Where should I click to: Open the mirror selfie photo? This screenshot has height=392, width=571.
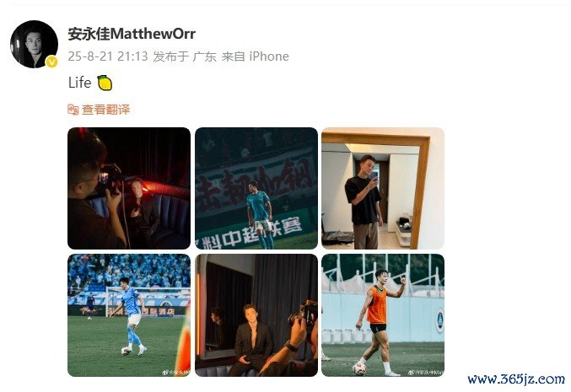pyautogui.click(x=383, y=188)
